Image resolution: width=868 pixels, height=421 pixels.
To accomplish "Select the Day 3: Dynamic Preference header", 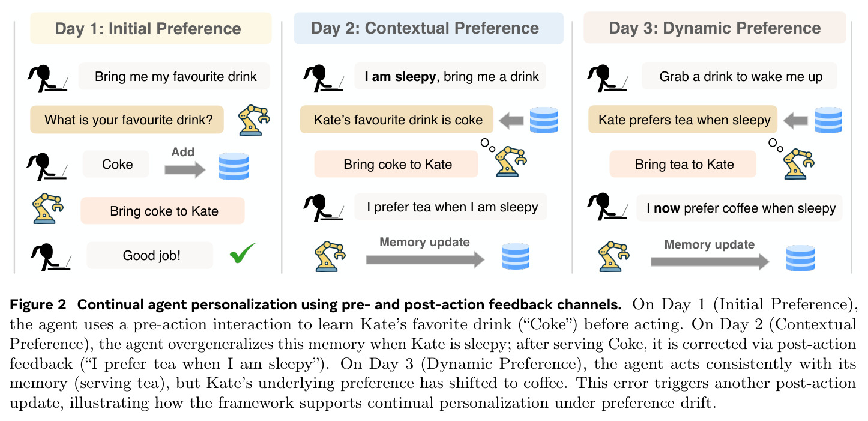I will coord(715,28).
